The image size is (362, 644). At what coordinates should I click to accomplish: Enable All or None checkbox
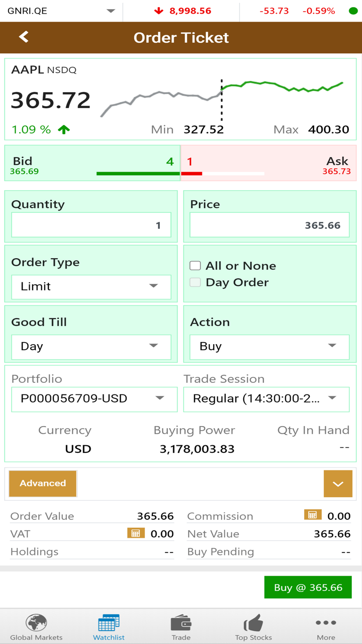pyautogui.click(x=195, y=266)
